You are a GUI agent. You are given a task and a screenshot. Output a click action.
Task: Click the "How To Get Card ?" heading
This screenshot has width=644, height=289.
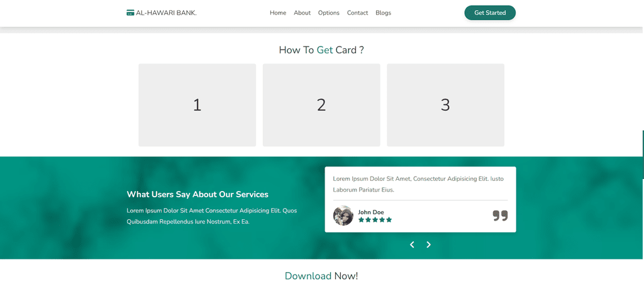pyautogui.click(x=321, y=50)
